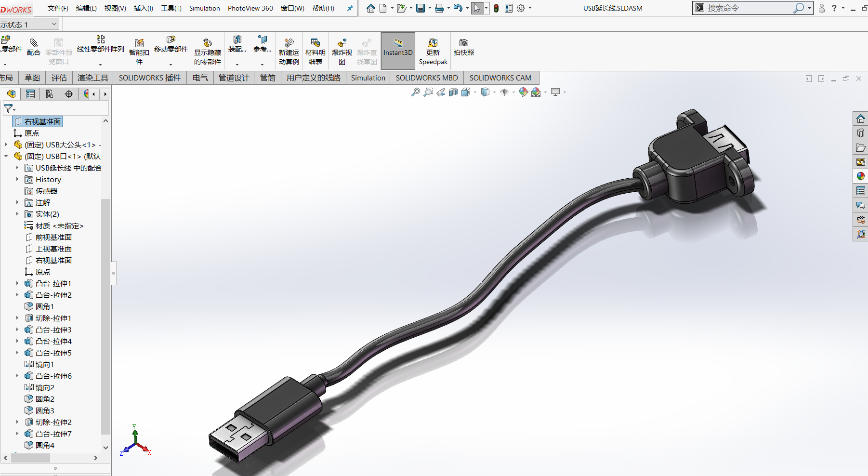
Task: Click 显示隐藏的零部件 tool
Action: click(x=208, y=52)
